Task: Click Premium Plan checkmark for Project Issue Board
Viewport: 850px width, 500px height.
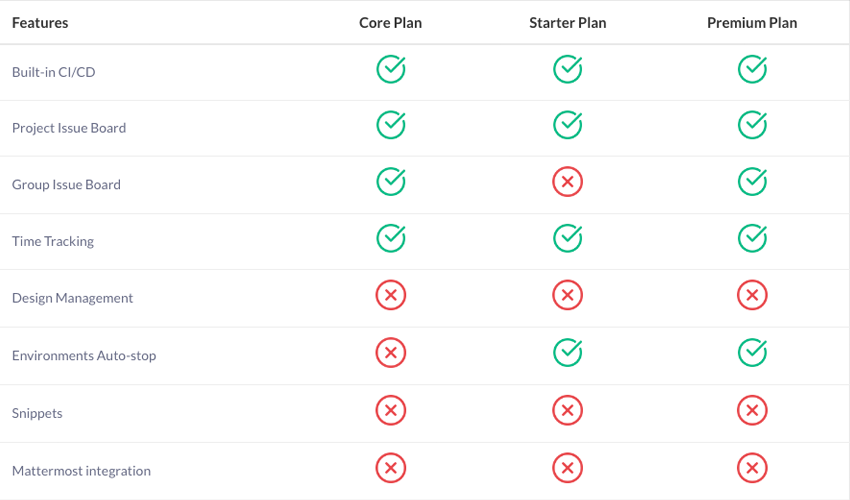Action: coord(752,125)
